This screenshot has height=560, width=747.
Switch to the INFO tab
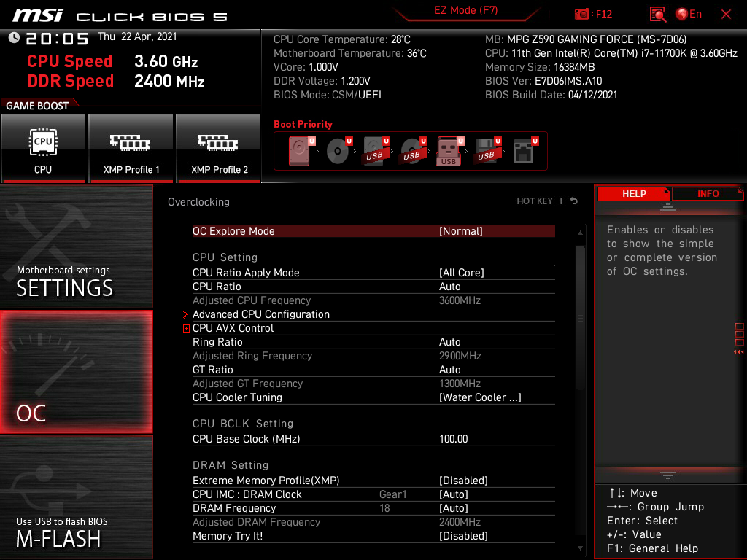tap(708, 194)
